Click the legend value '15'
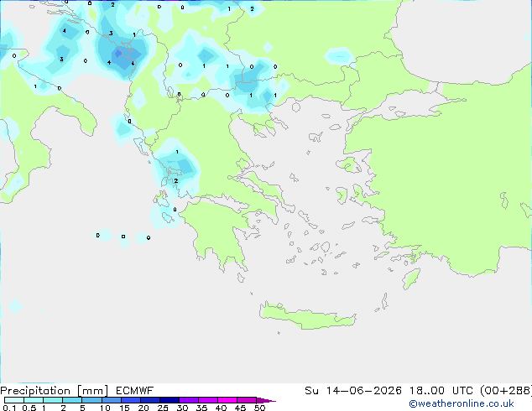The image size is (532, 411). [x=124, y=408]
